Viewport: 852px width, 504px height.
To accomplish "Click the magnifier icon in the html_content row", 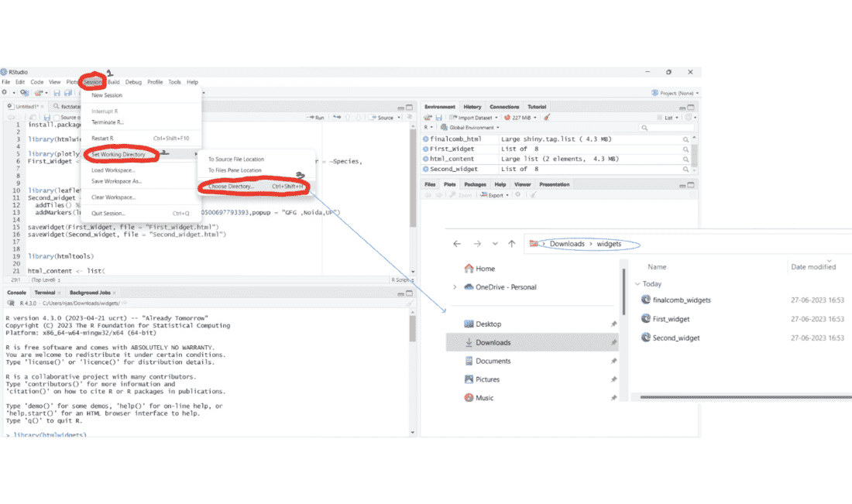I will (685, 159).
